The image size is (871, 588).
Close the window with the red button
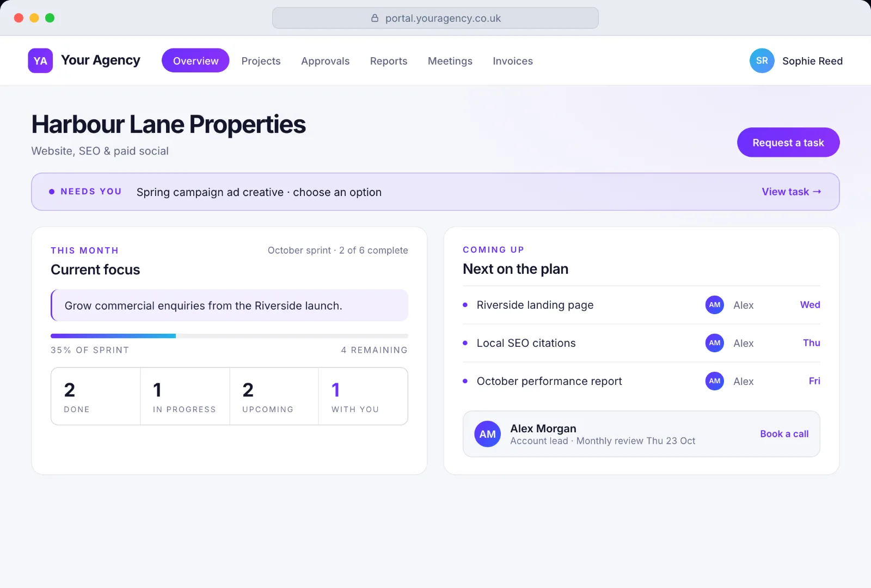coord(19,18)
